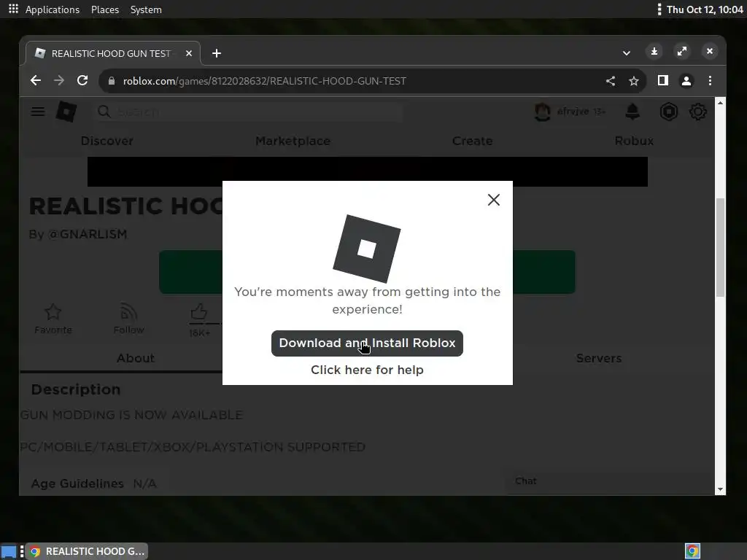Select the REALISTIC HOOD GUN TEST tab

113,53
